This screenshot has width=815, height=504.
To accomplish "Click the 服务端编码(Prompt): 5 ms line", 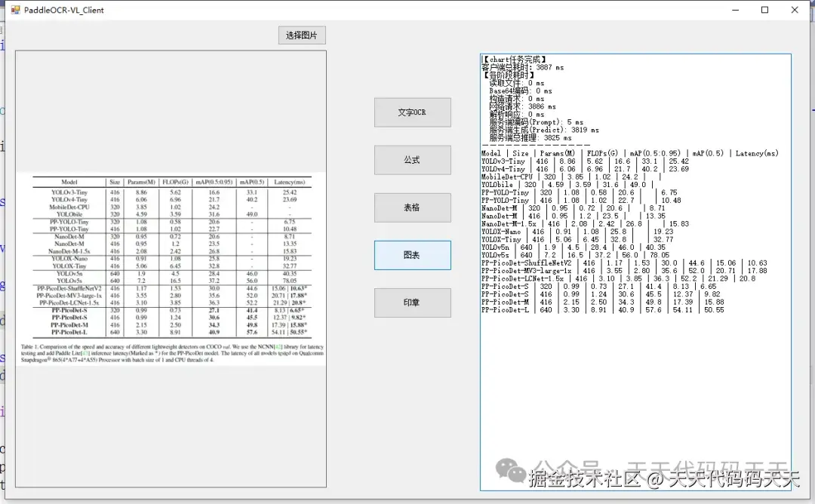I will (536, 122).
